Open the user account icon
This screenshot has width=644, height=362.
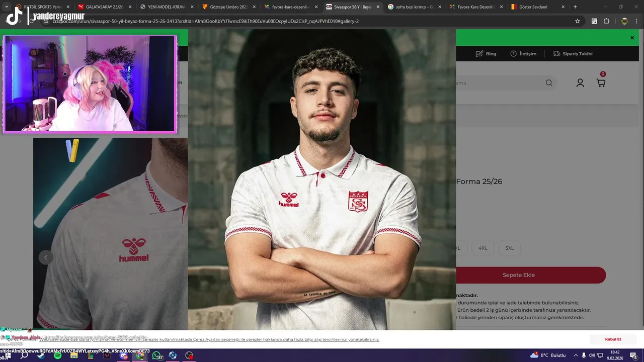(580, 83)
